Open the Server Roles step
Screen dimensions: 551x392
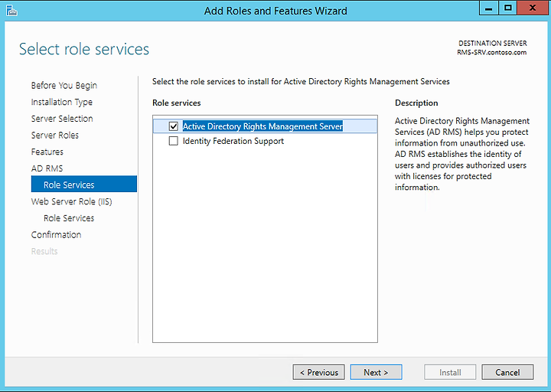tap(55, 135)
